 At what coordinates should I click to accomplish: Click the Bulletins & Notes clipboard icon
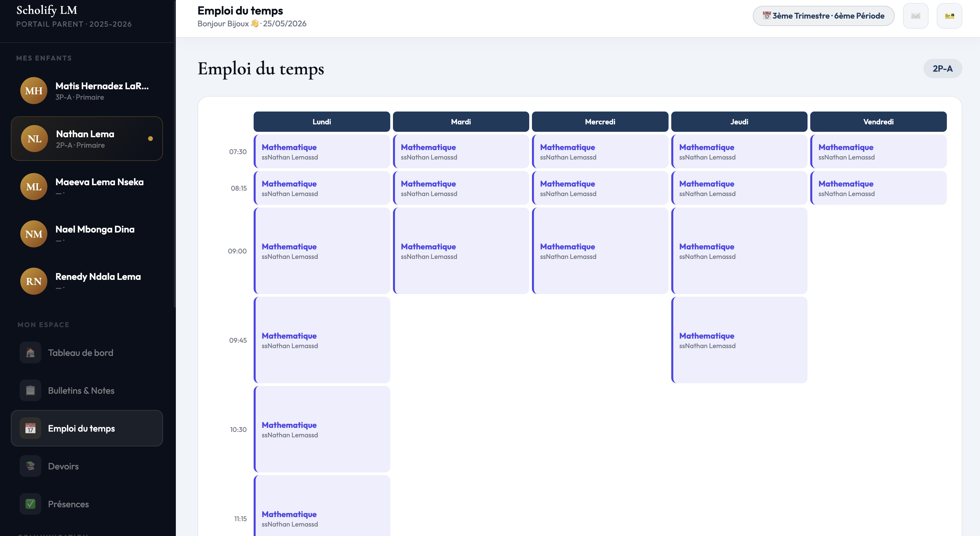tap(30, 390)
